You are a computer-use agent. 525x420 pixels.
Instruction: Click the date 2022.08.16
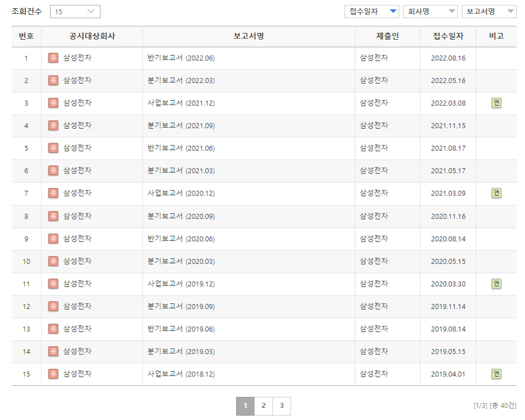[448, 58]
